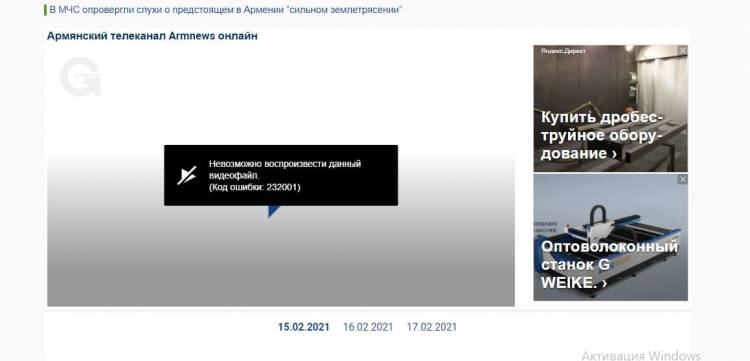This screenshot has height=361, width=750.
Task: Click the crossed-out play error icon
Action: [187, 175]
